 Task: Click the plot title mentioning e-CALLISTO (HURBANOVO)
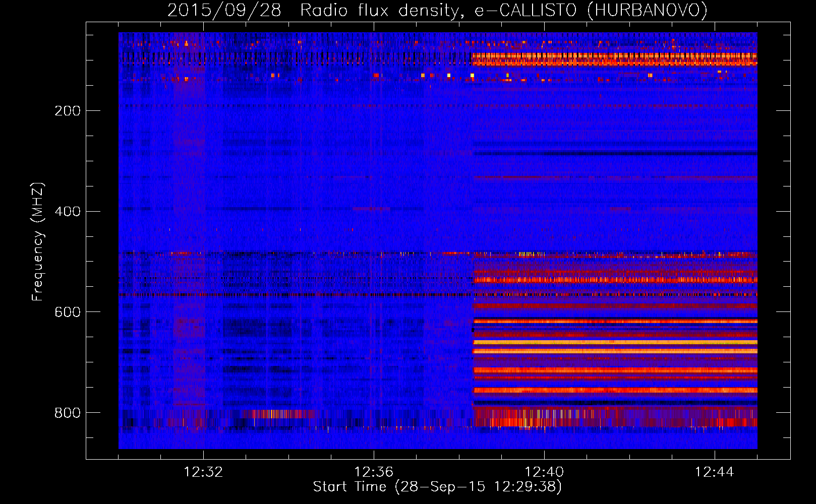[x=437, y=10]
